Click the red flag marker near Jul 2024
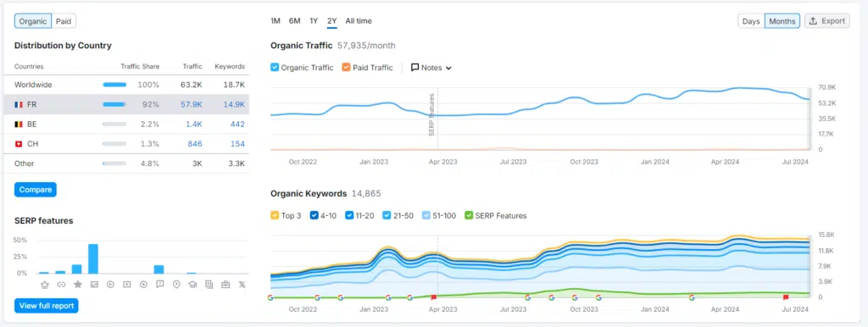Viewport: 868px width, 327px height. pyautogui.click(x=786, y=297)
